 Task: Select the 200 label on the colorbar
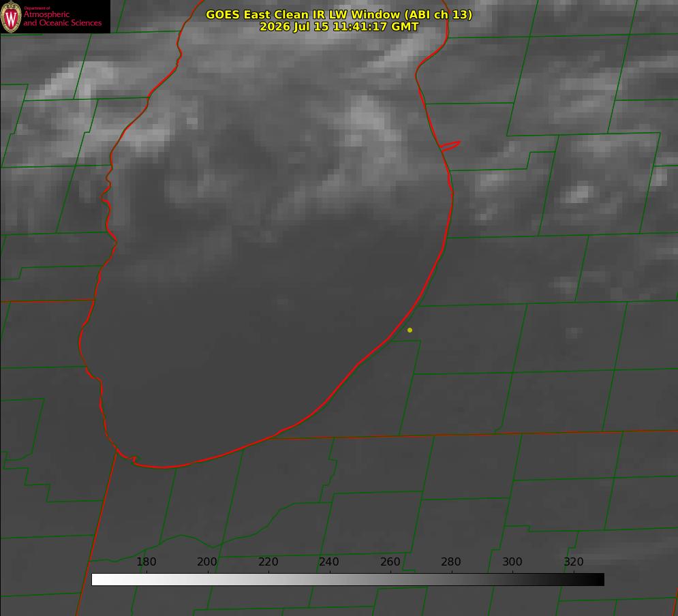pos(207,561)
